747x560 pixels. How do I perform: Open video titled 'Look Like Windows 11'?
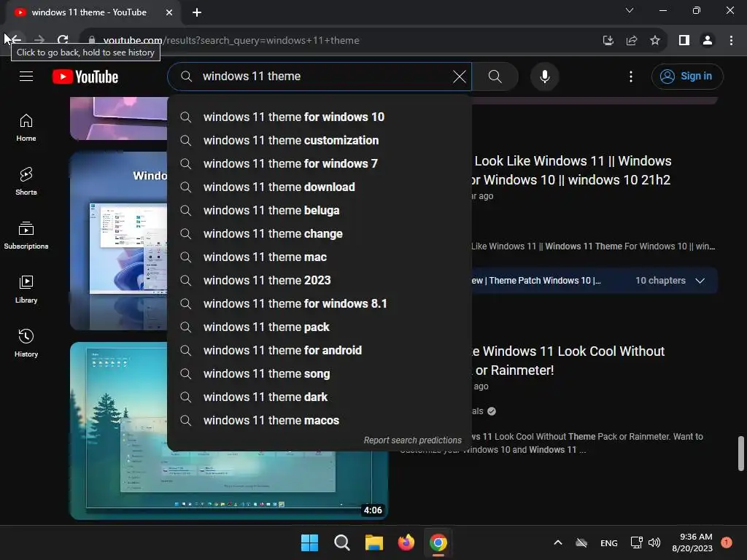(x=572, y=171)
